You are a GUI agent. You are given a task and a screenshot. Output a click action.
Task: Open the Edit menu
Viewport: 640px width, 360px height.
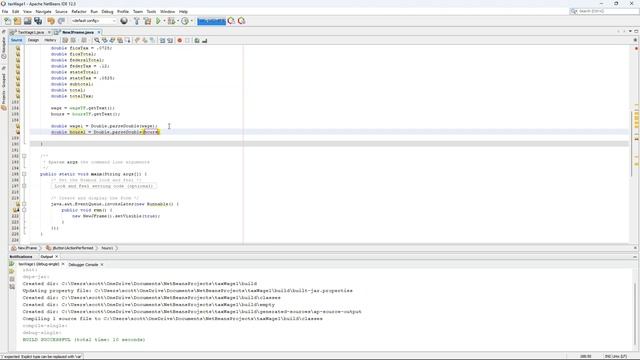tap(16, 11)
